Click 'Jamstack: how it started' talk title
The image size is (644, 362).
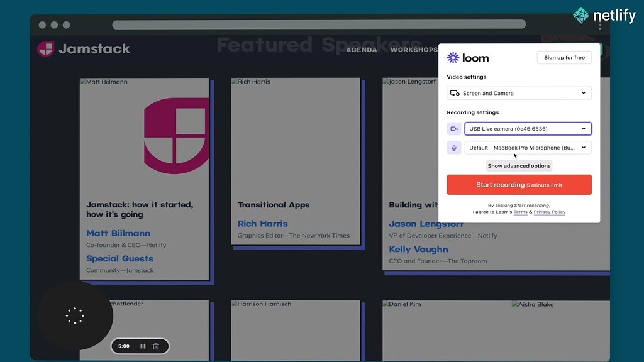[x=140, y=209]
